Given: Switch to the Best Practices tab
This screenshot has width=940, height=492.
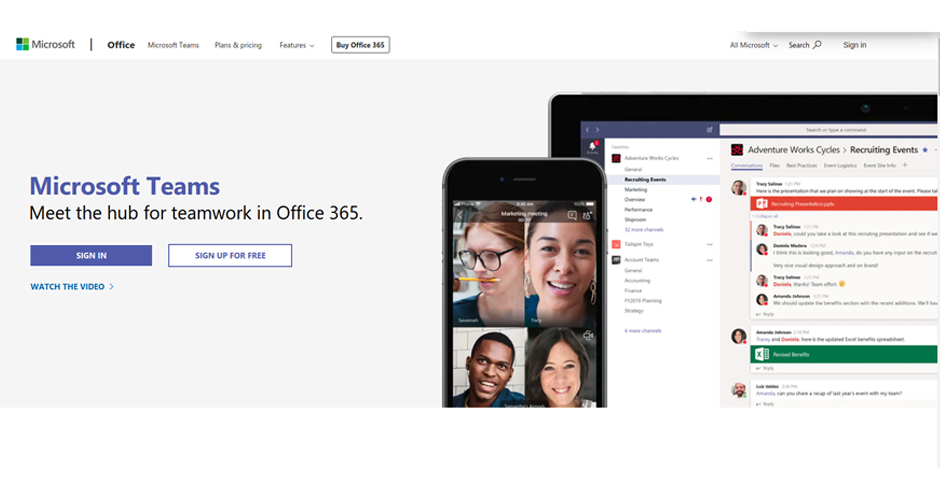Looking at the screenshot, I should tap(802, 165).
